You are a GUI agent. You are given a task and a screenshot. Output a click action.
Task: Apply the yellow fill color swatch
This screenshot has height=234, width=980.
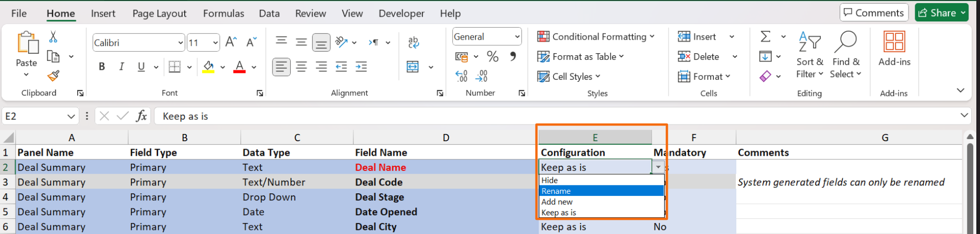coord(208,67)
